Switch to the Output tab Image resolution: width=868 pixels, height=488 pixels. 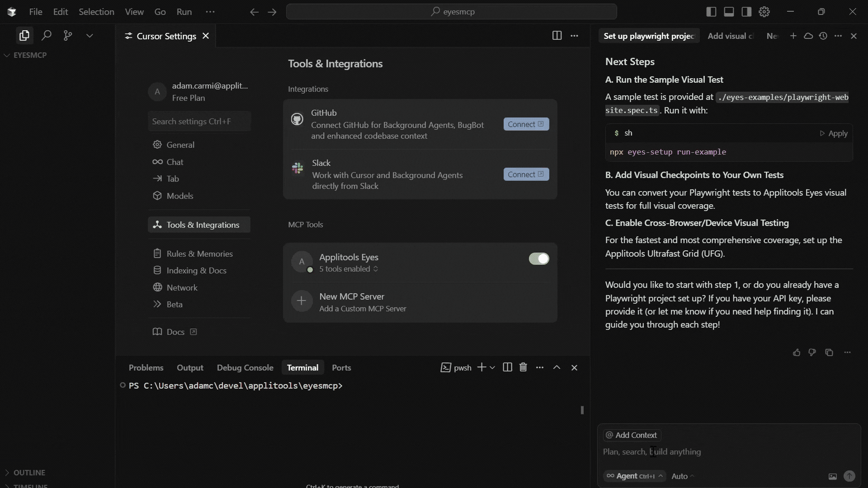190,368
